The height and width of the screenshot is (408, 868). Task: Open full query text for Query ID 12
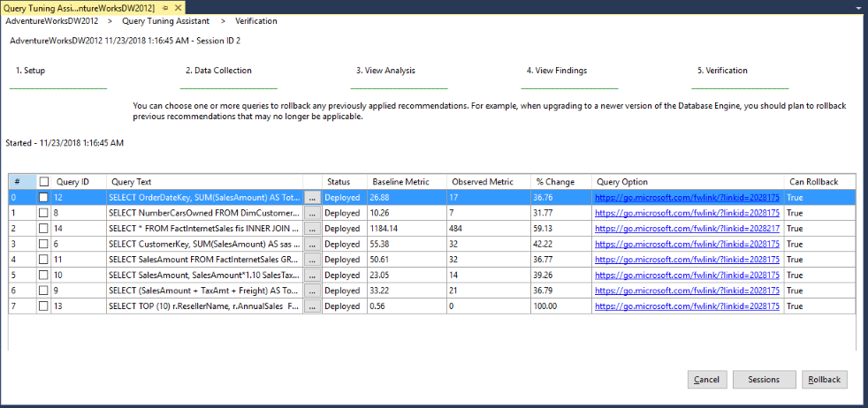click(311, 198)
